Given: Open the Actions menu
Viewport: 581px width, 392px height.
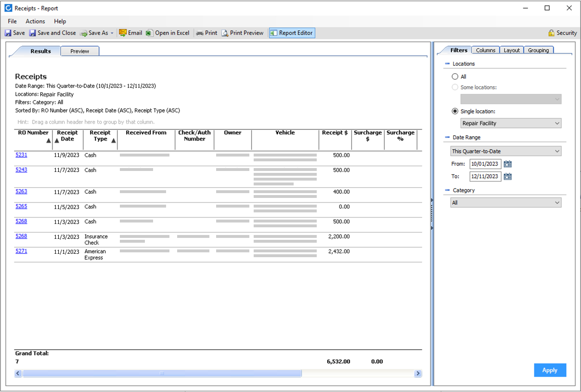Looking at the screenshot, I should pyautogui.click(x=35, y=21).
